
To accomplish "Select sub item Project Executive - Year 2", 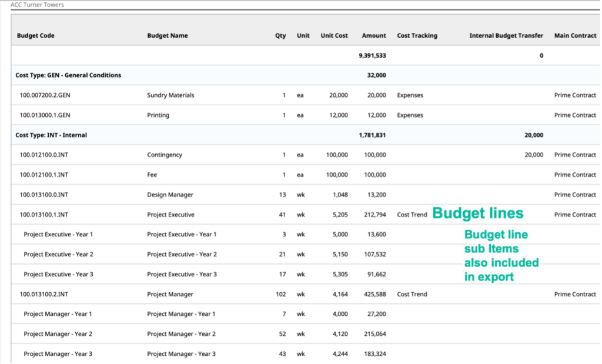I will [58, 254].
